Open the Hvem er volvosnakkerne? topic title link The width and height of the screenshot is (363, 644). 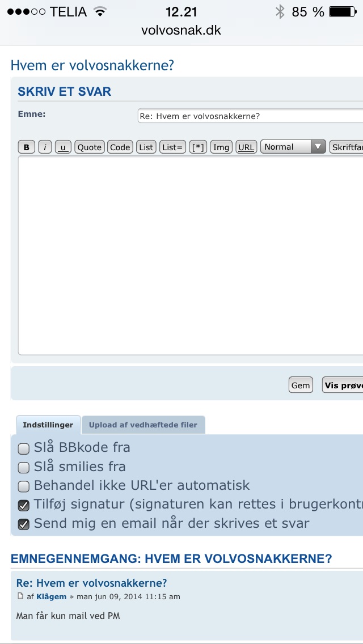(92, 65)
